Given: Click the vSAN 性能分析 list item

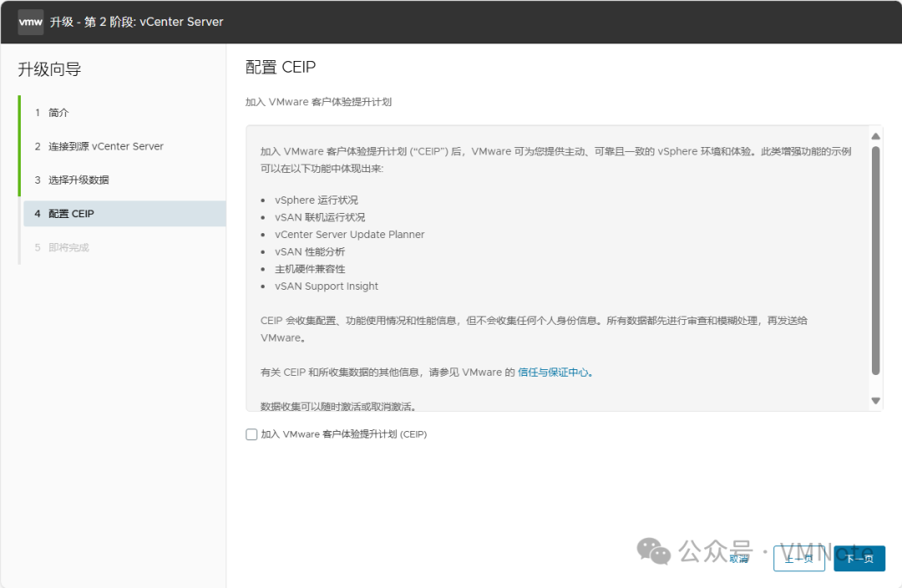Looking at the screenshot, I should click(x=310, y=252).
